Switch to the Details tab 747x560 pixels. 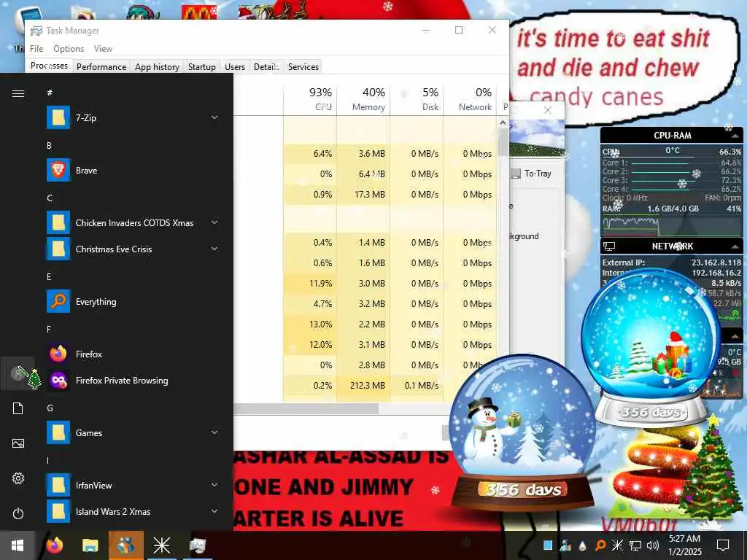pos(266,66)
